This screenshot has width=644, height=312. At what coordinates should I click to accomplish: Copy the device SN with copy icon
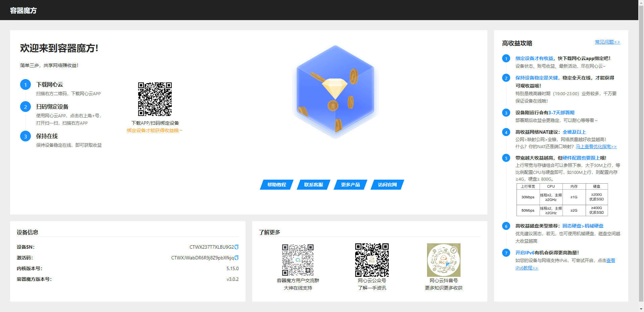236,247
